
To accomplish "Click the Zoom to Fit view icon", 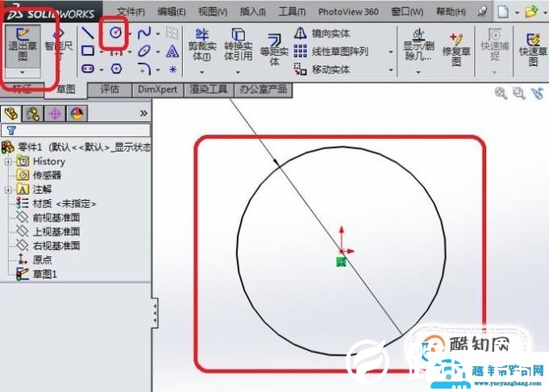I will [x=501, y=94].
